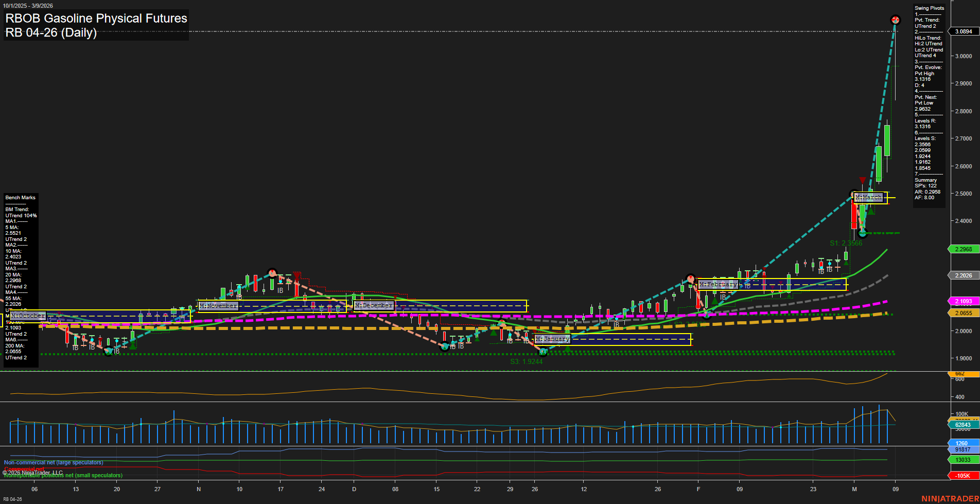This screenshot has height=504, width=980.
Task: Collapse the Swing Pivots panel
Action: pos(930,8)
